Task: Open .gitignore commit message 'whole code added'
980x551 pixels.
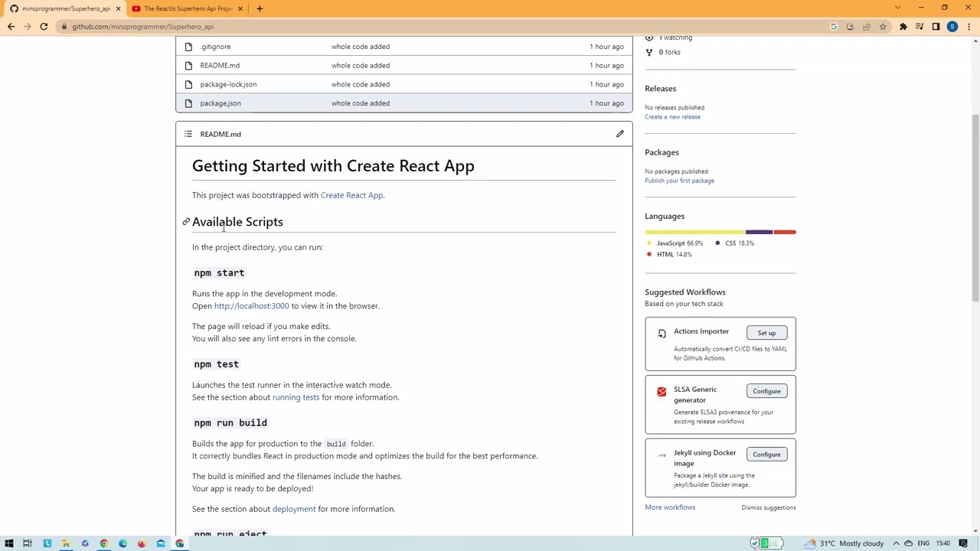Action: 360,47
